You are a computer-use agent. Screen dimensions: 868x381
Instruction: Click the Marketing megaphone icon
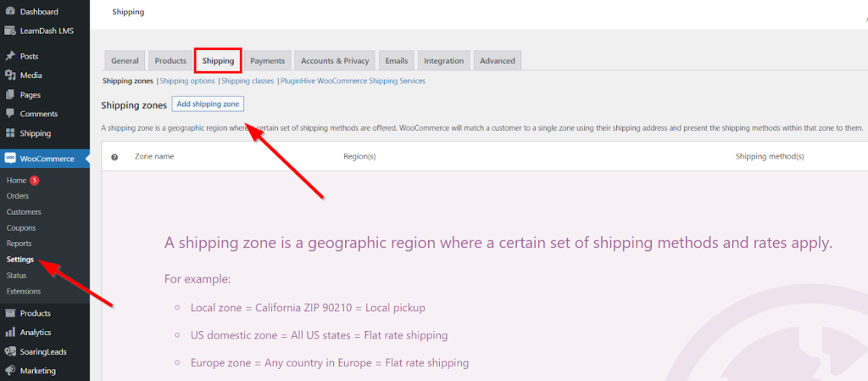[10, 371]
